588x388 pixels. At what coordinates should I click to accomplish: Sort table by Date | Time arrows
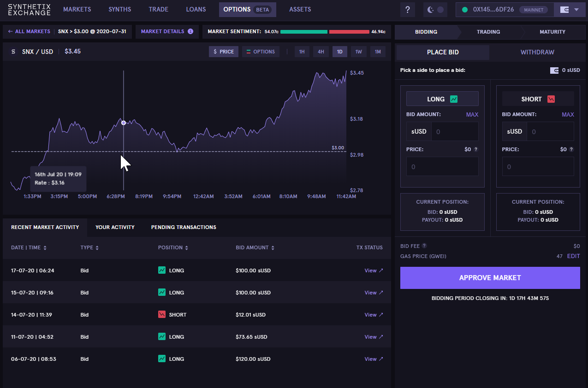pos(45,248)
